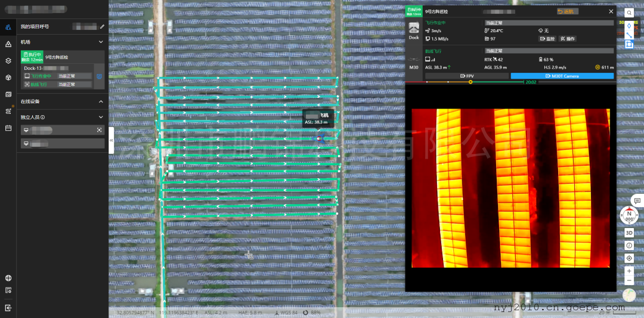The height and width of the screenshot is (318, 644).
Task: Open the chat message bubble icon
Action: coord(637,200)
